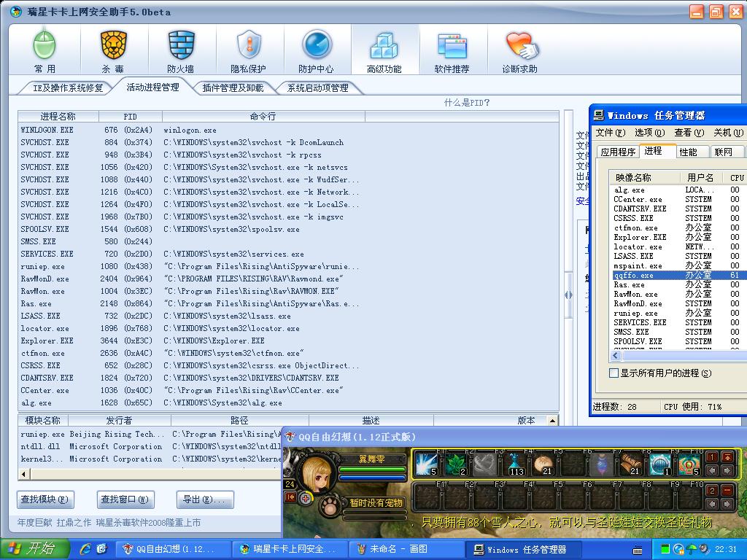Open the 诊断求助 diagnosis help icon

[x=519, y=50]
